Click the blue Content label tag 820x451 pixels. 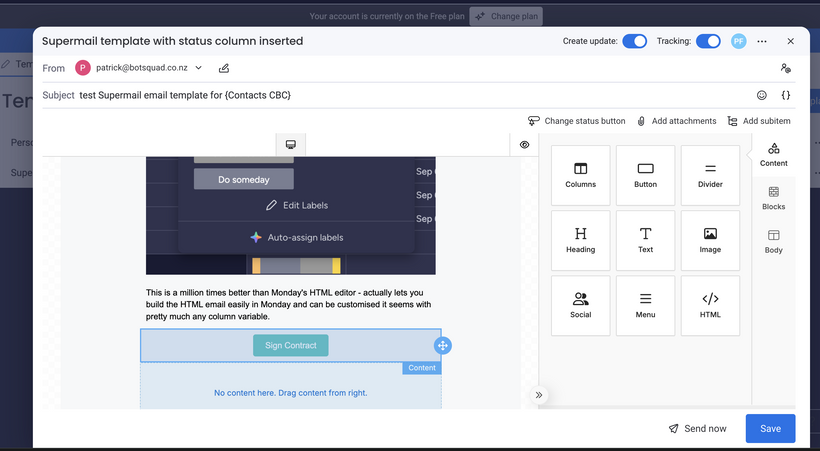(x=422, y=368)
